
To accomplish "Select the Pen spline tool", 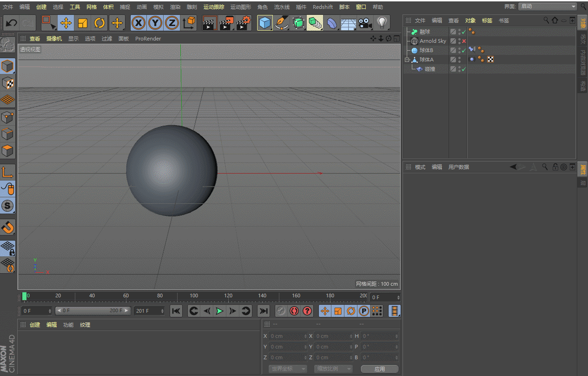I will [x=282, y=23].
